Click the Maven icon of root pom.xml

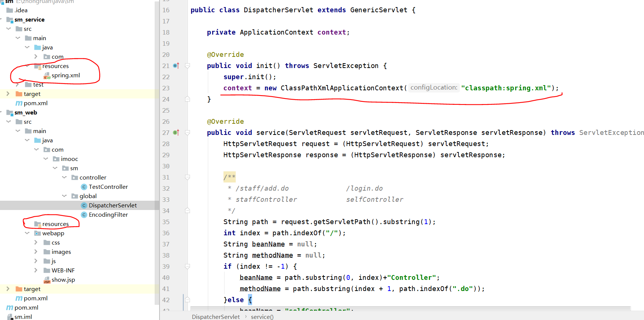click(10, 308)
